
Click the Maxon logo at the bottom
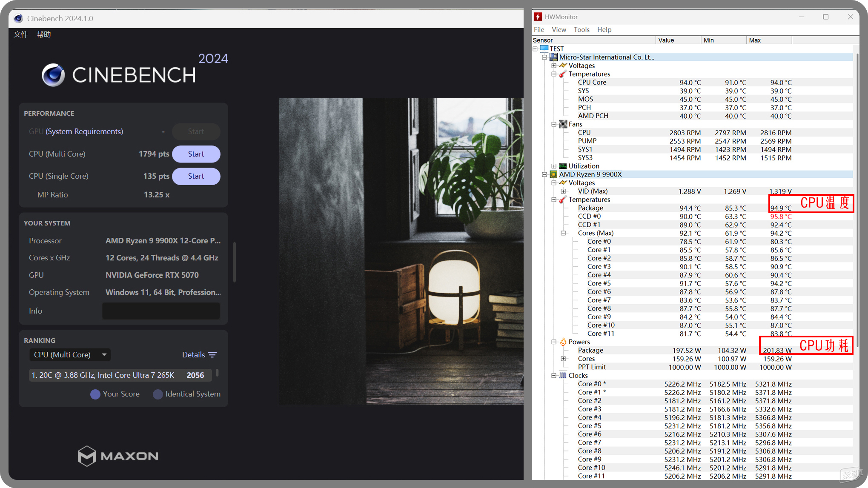click(x=118, y=456)
